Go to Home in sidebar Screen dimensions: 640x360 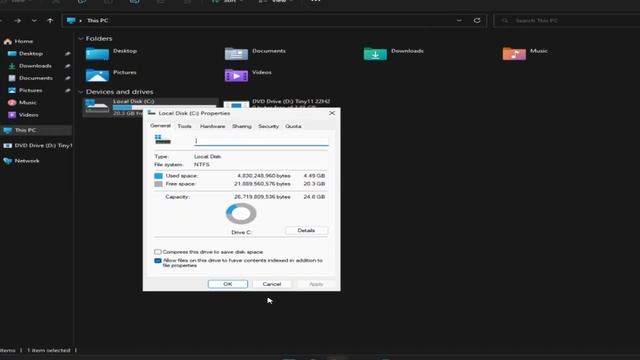point(19,41)
